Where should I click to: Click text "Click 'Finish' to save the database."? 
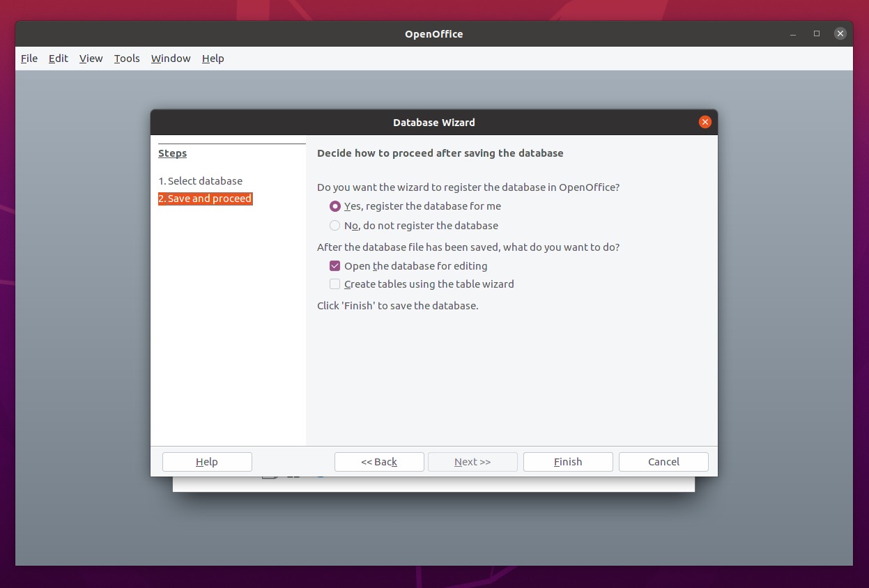398,306
